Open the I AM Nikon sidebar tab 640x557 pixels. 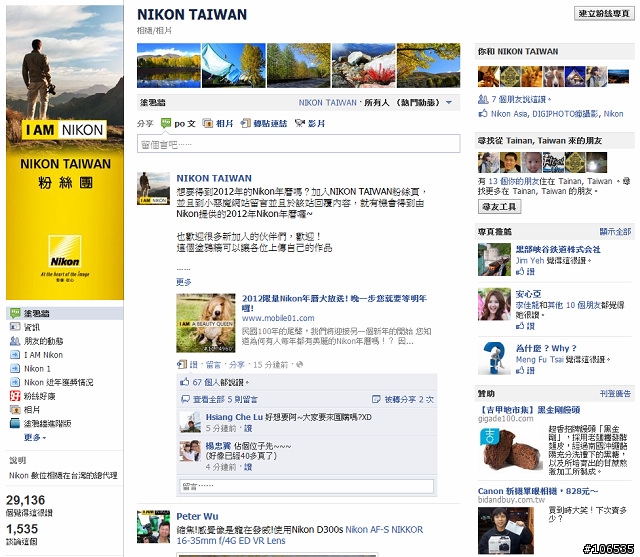43,355
